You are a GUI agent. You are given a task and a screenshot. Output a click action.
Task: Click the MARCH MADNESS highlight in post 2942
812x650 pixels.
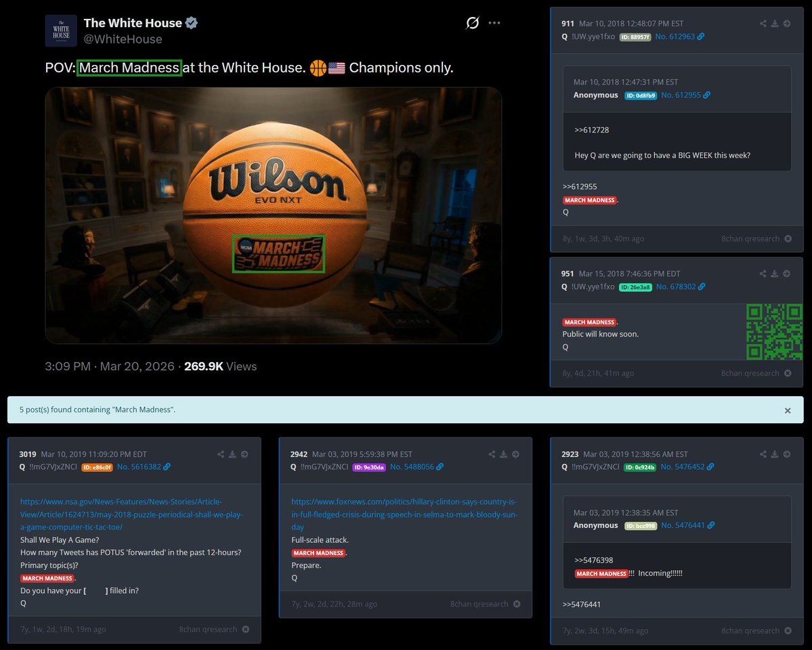pos(318,553)
